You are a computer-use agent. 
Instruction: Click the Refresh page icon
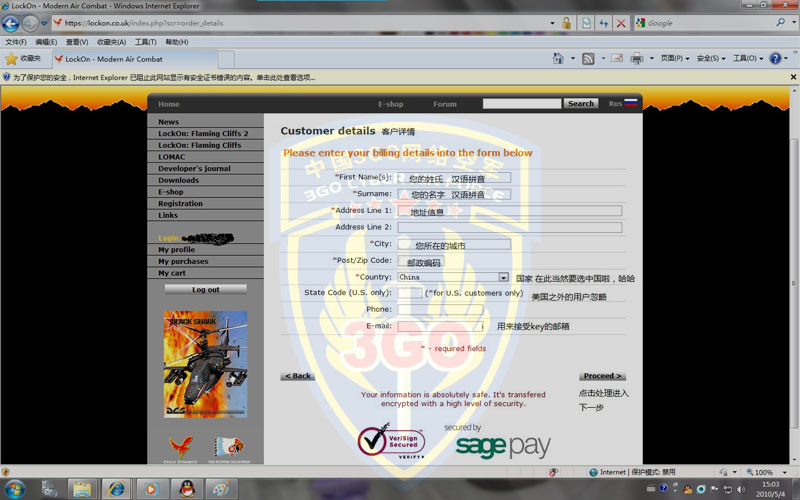(604, 23)
